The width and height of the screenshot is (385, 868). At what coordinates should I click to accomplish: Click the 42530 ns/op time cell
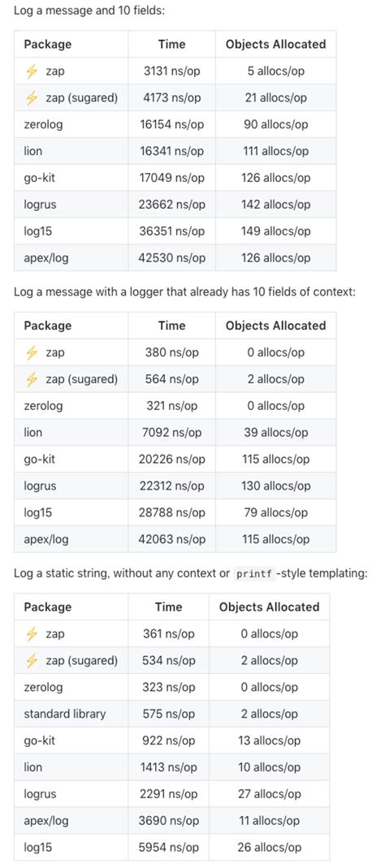(171, 258)
